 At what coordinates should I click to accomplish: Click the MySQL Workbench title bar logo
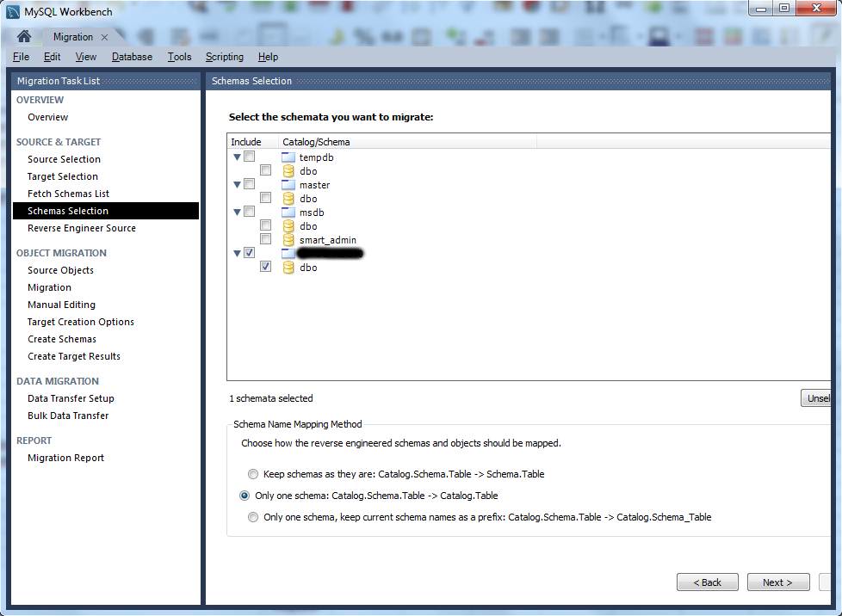pos(13,12)
